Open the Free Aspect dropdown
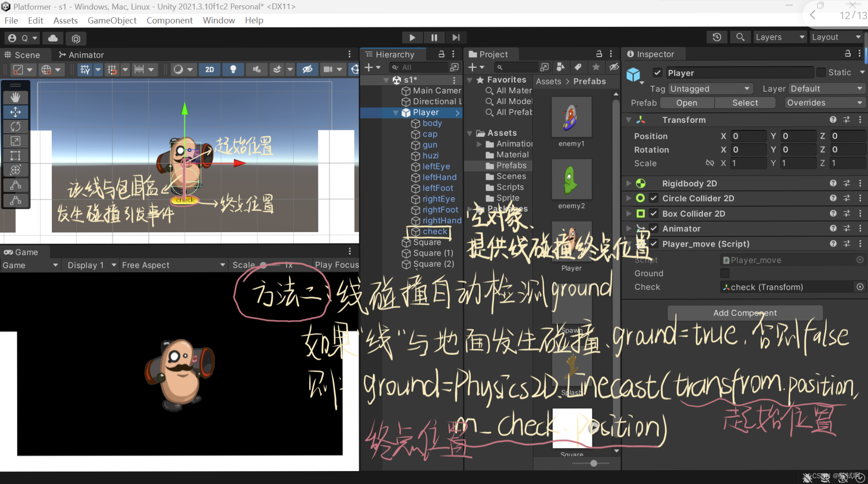The height and width of the screenshot is (484, 868). coord(173,265)
